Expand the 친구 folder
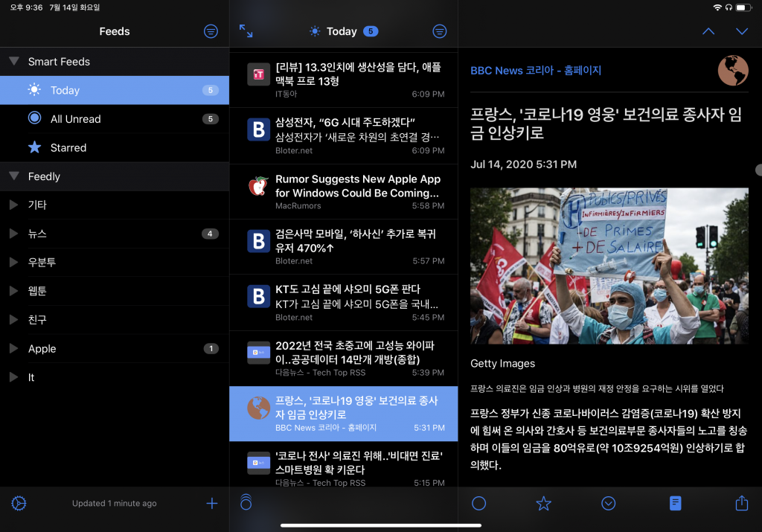This screenshot has width=762, height=532. click(x=13, y=319)
